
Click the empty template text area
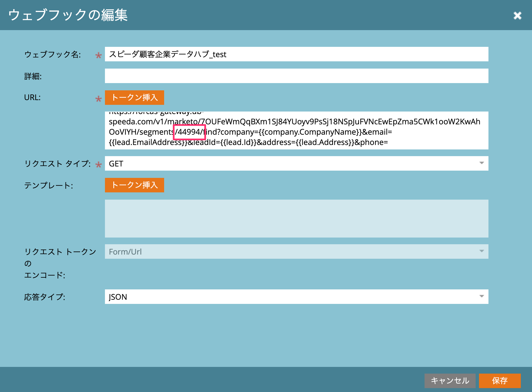click(279, 219)
